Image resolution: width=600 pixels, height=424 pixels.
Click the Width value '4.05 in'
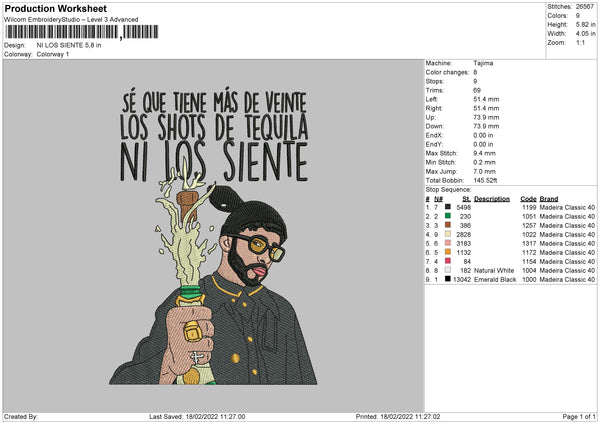(x=585, y=34)
